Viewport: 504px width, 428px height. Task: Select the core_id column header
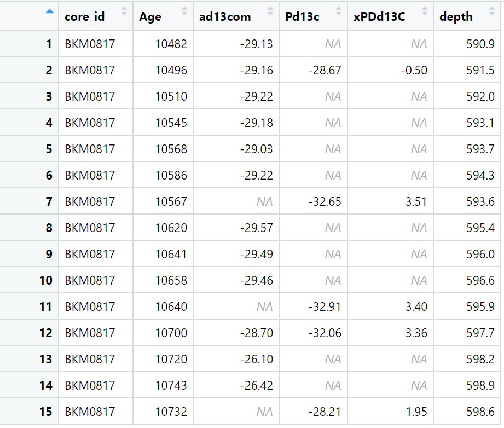96,16
